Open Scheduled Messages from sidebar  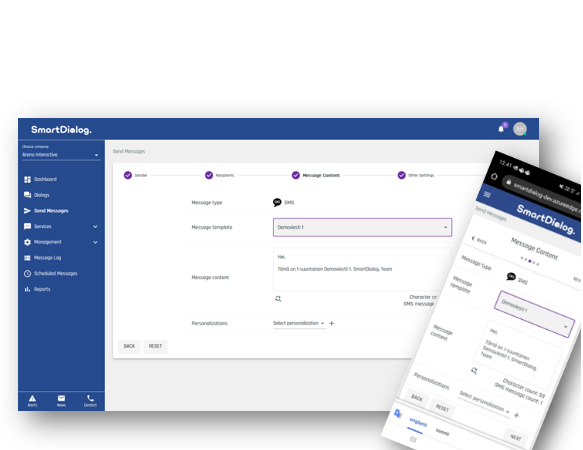tap(51, 273)
